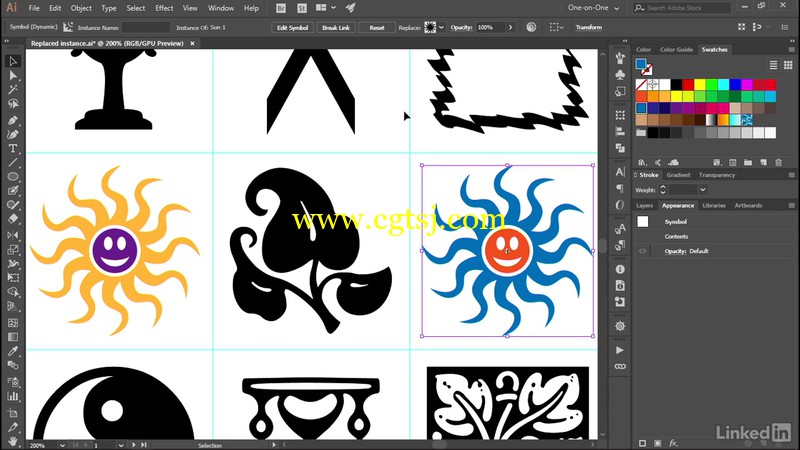Viewport: 800px width, 450px height.
Task: Create new color group folder icon
Action: point(748,163)
